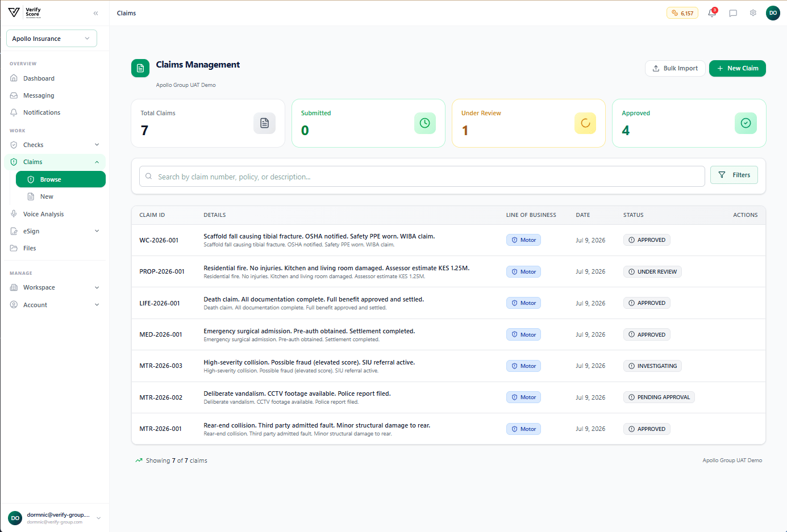The height and width of the screenshot is (532, 787).
Task: Focus the claims search field
Action: [x=422, y=177]
